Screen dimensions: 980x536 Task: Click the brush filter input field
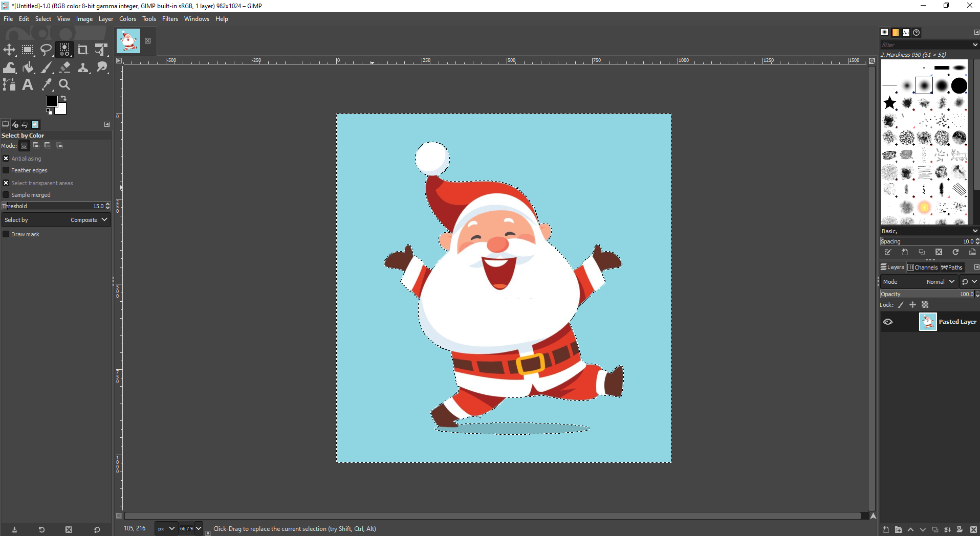tap(925, 45)
